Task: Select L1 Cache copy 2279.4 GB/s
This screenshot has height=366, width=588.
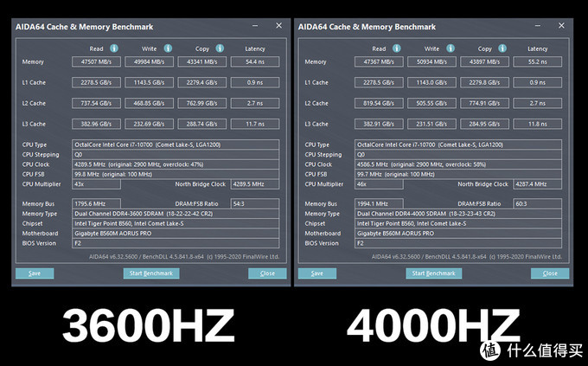Action: [x=202, y=82]
